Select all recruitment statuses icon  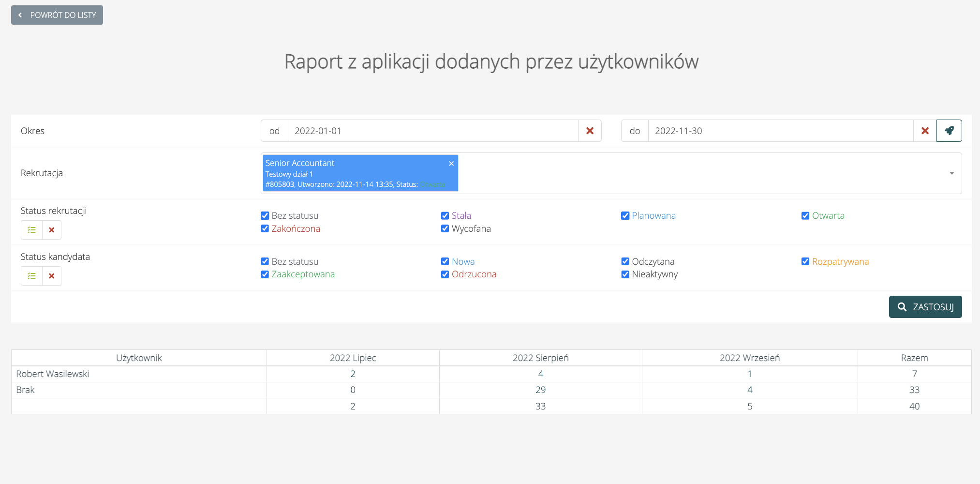pos(32,230)
